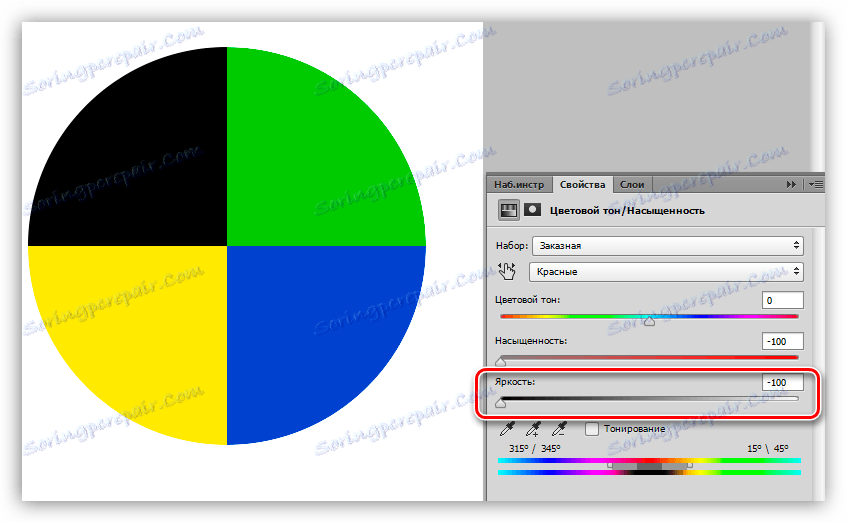Select the subtract-from-sample eyedropper
847x523 pixels.
tap(559, 429)
